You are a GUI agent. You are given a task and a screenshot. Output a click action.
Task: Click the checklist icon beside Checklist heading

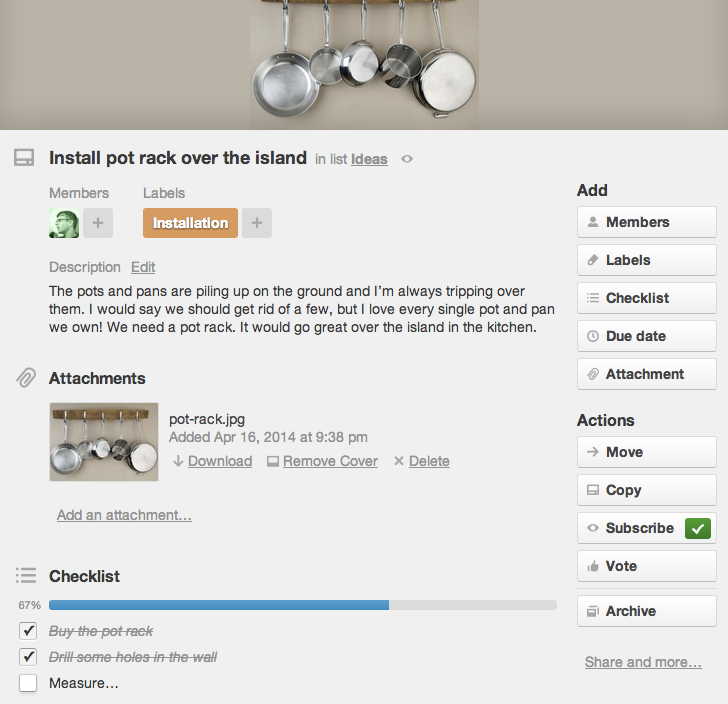click(x=26, y=576)
